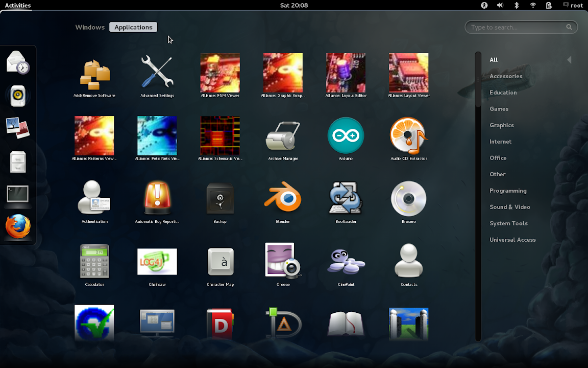Viewport: 588px width, 368px height.
Task: Launch Chainsaw log viewer
Action: 157,264
